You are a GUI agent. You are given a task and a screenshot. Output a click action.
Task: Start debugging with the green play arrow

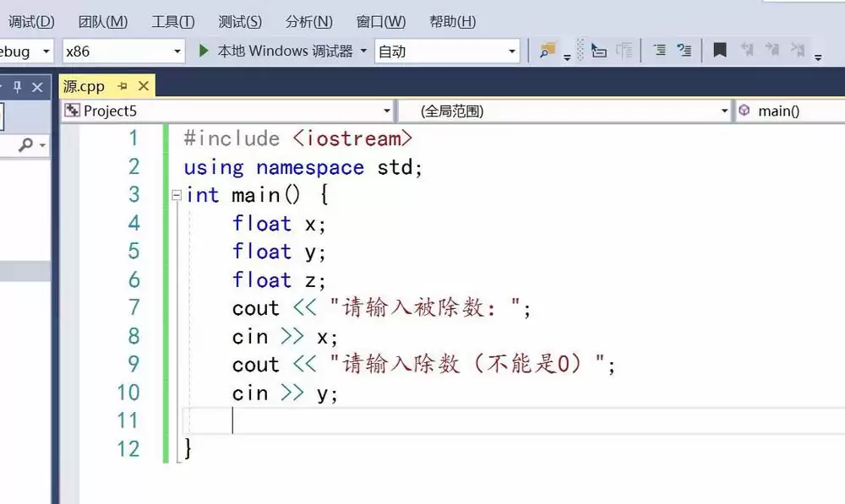pos(203,51)
